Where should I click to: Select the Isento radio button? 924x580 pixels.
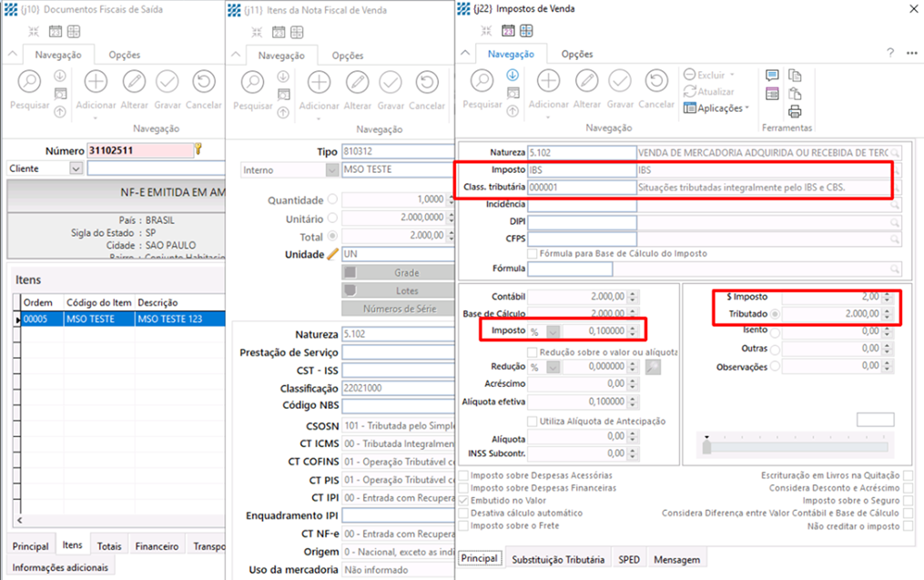[775, 331]
